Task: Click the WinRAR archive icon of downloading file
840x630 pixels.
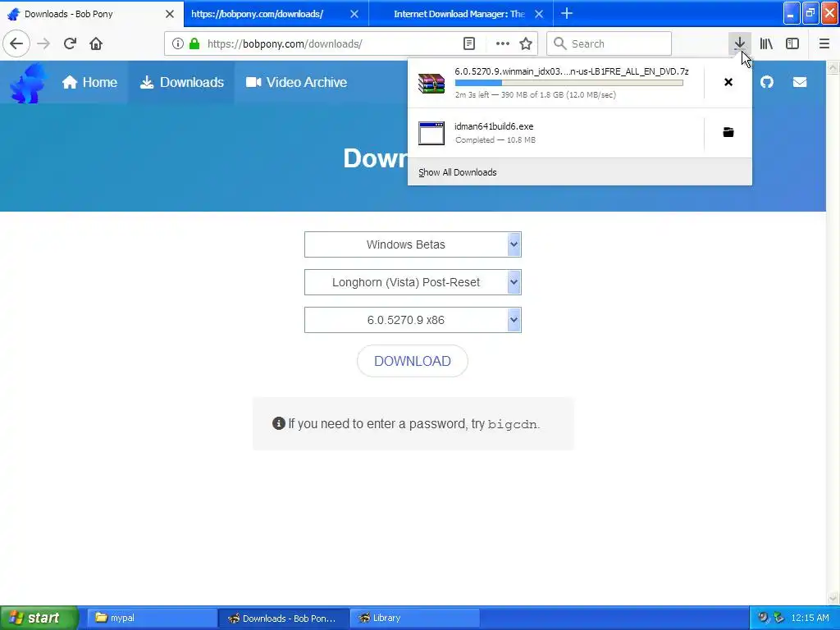Action: point(431,83)
